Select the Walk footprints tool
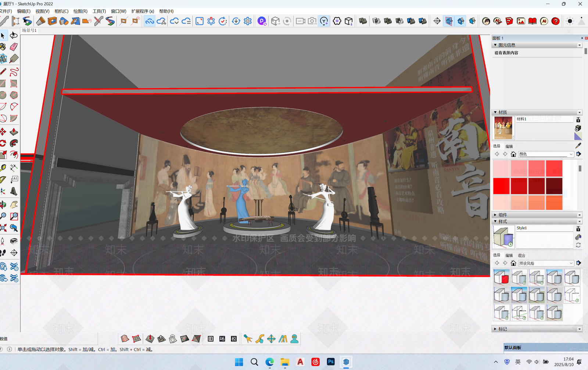 pyautogui.click(x=3, y=253)
